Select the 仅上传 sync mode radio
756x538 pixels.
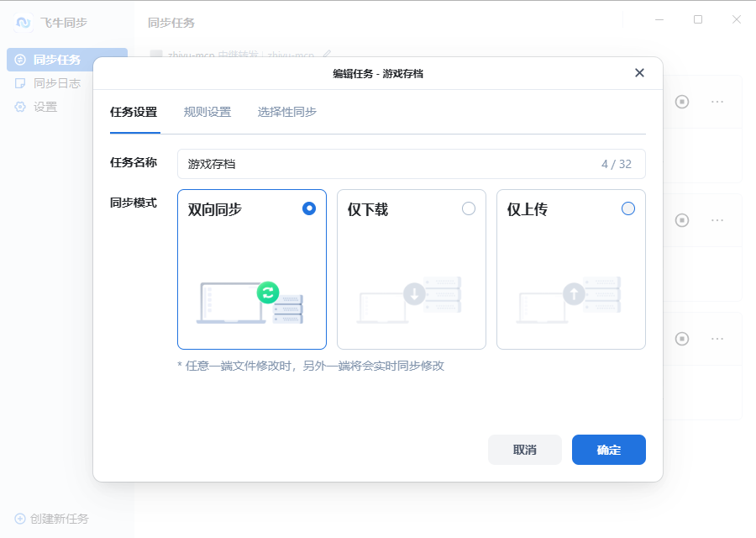(x=628, y=208)
